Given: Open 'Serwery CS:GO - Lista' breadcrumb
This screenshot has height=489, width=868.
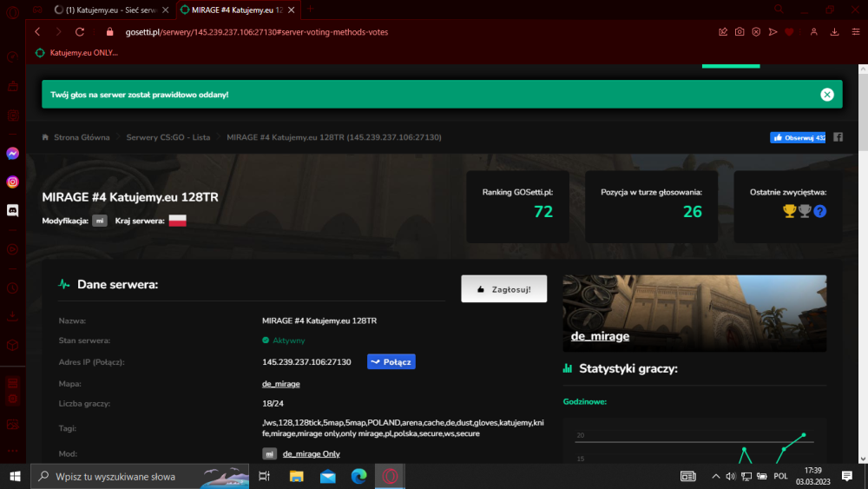Looking at the screenshot, I should (x=168, y=137).
